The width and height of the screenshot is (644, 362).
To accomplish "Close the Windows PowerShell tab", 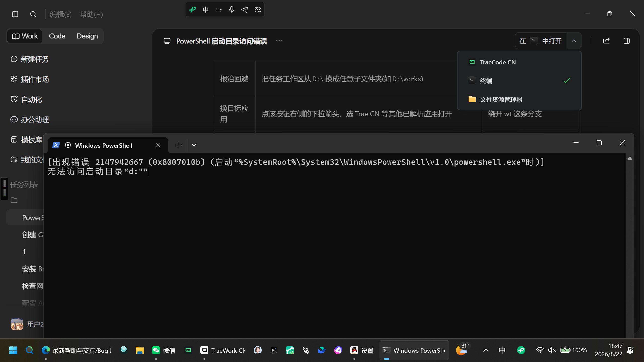I will pos(158,145).
